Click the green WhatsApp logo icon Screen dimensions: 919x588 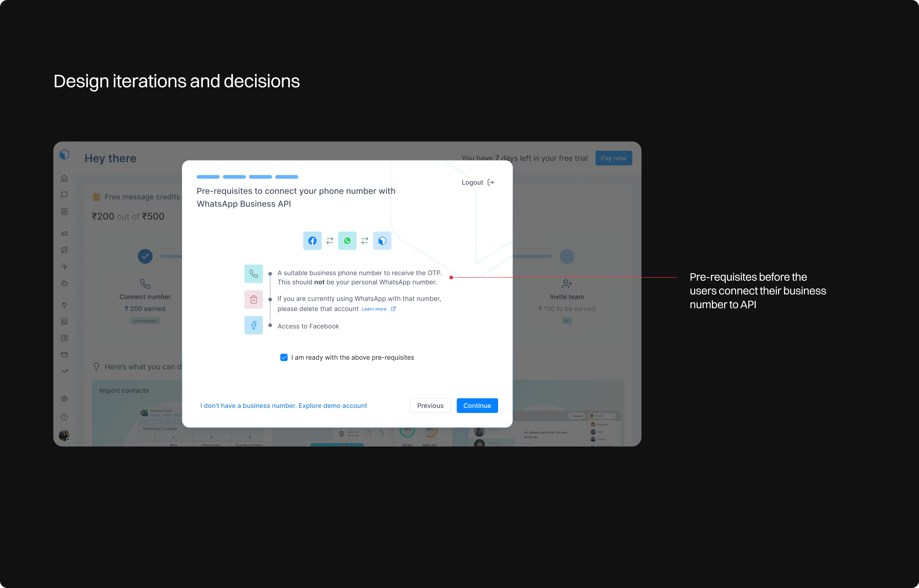tap(347, 241)
